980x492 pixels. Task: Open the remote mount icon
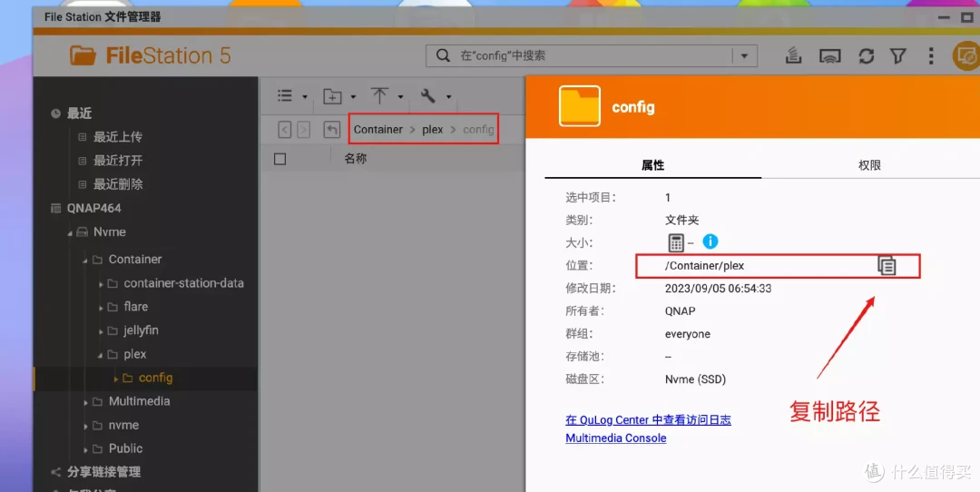point(965,55)
